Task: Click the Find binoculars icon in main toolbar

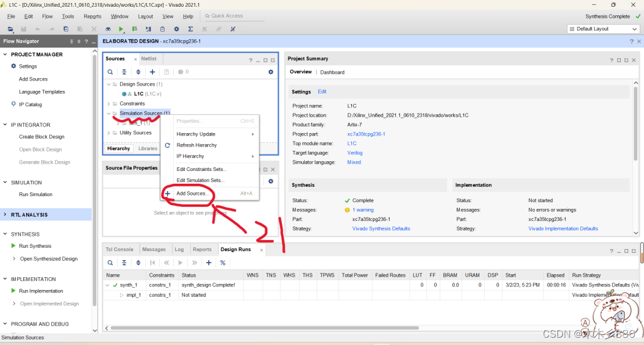Action: (x=108, y=29)
